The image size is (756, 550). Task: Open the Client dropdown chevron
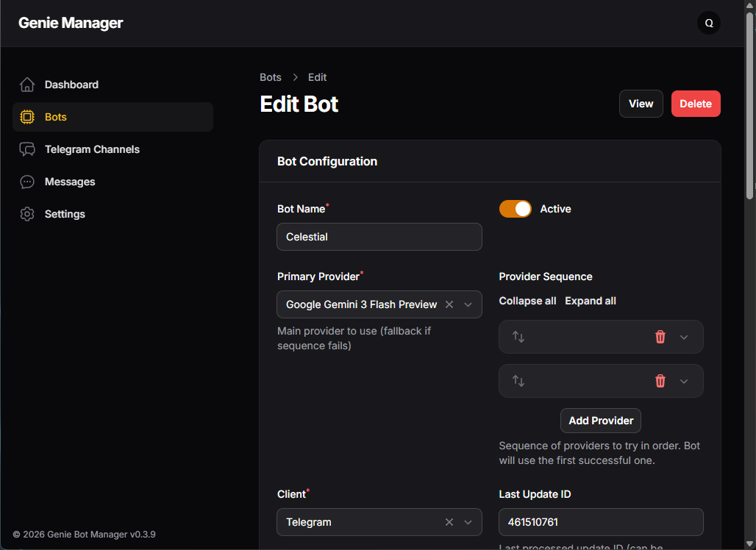click(x=468, y=522)
